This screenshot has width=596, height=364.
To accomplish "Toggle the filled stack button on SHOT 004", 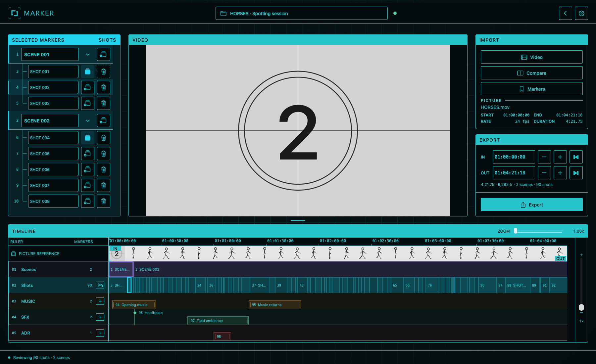I will [88, 138].
